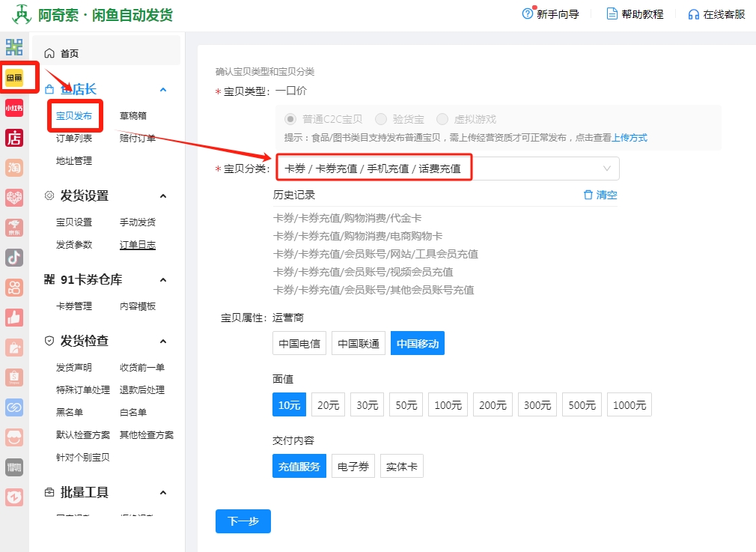Clear history records with 清空
This screenshot has width=756, height=552.
(x=600, y=195)
